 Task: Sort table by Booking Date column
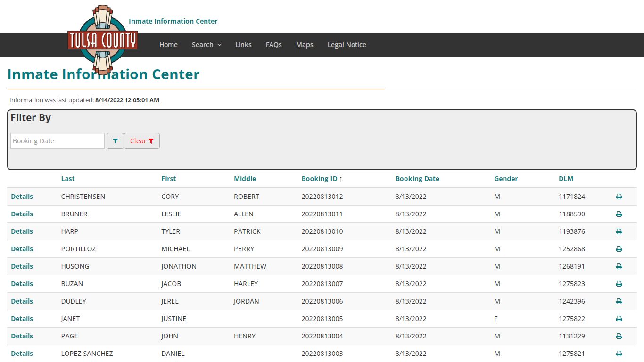tap(417, 179)
